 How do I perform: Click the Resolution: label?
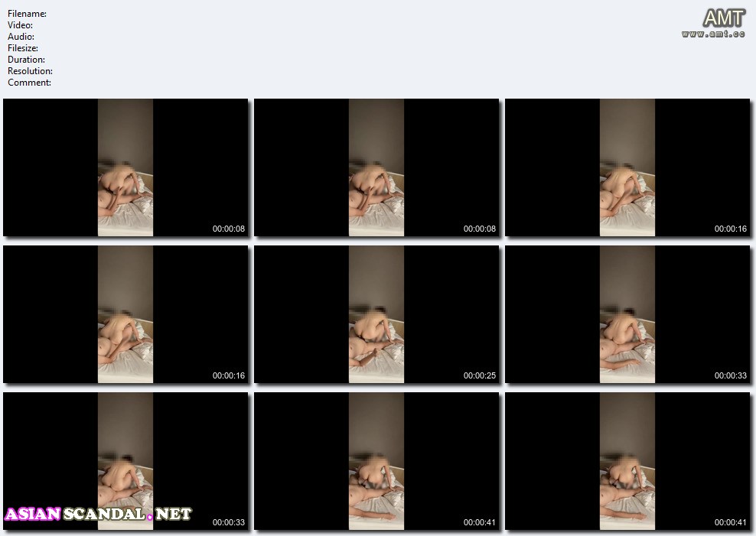[30, 71]
